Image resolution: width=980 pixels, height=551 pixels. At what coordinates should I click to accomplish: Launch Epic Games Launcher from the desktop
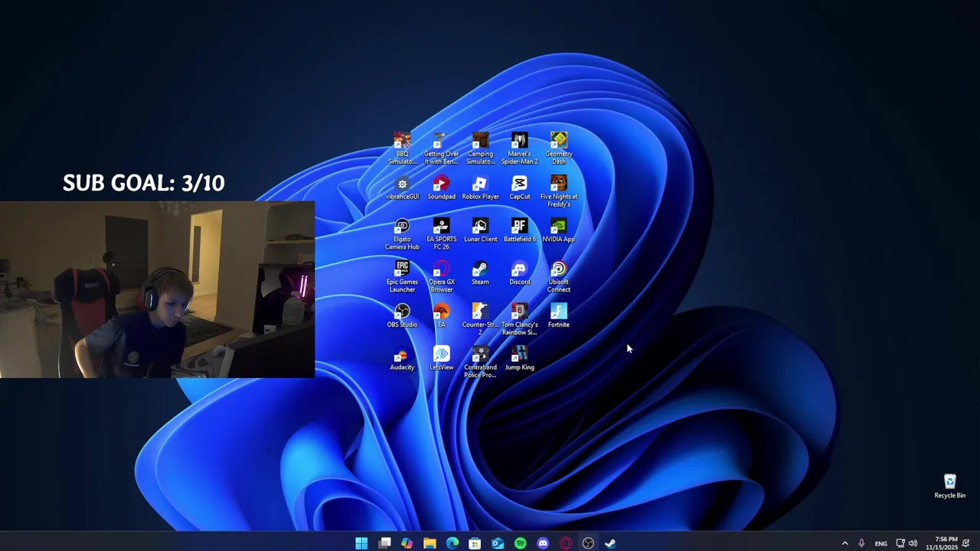point(402,277)
